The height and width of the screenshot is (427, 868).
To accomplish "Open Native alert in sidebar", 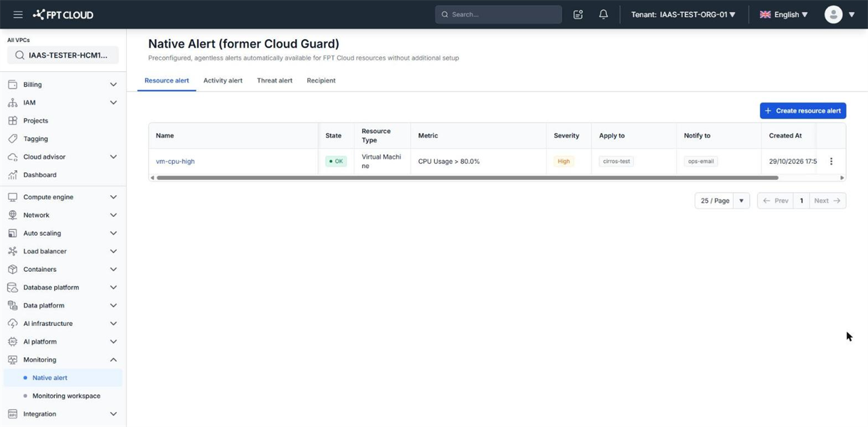I will (x=63, y=378).
